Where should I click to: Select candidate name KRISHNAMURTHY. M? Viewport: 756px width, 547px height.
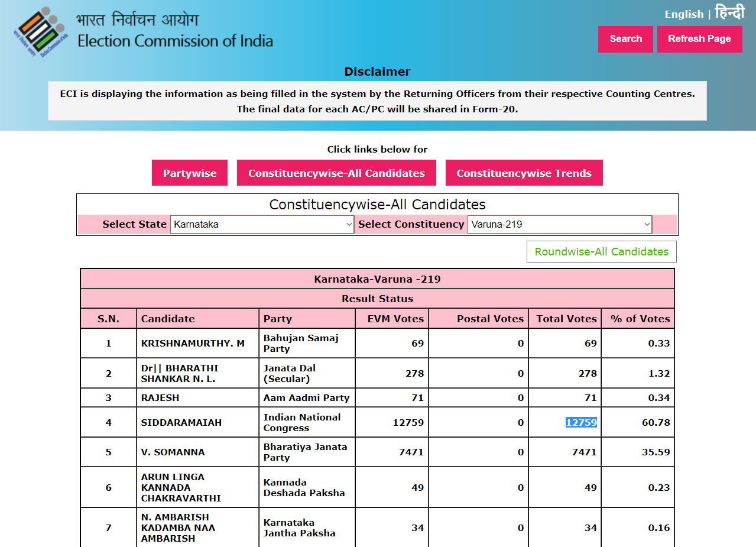[x=193, y=344]
